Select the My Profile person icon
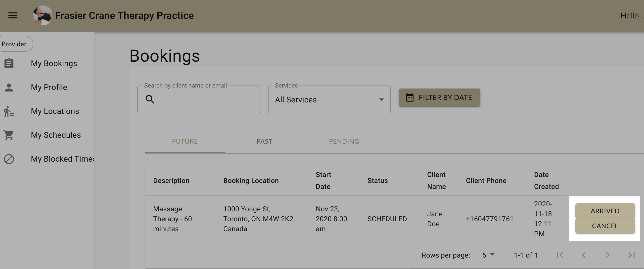The width and height of the screenshot is (644, 269). 9,87
